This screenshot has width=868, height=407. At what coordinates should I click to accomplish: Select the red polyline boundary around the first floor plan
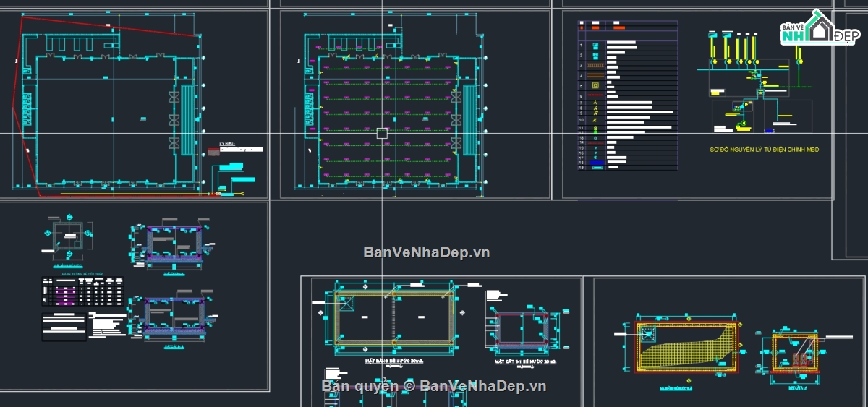pos(109,105)
